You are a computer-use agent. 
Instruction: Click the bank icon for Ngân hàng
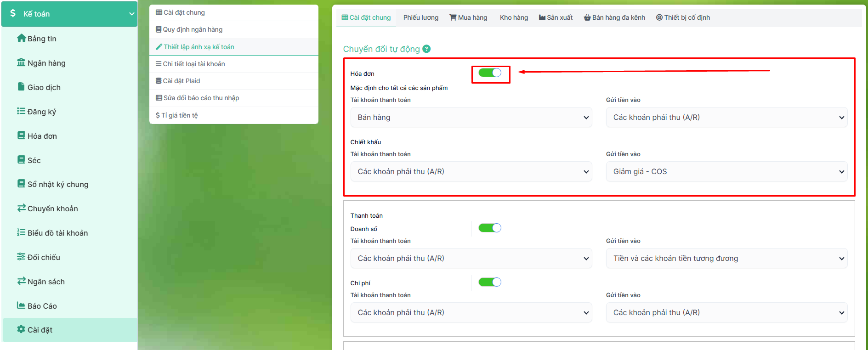21,62
